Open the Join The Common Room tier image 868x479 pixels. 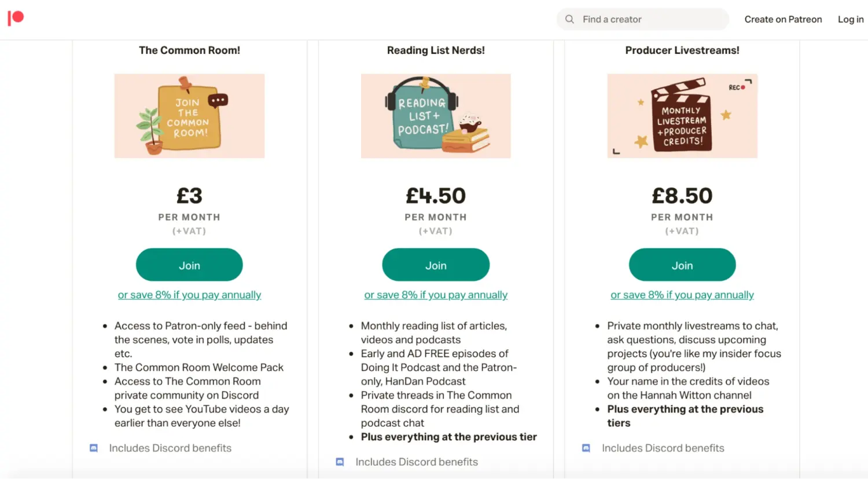[x=189, y=115]
